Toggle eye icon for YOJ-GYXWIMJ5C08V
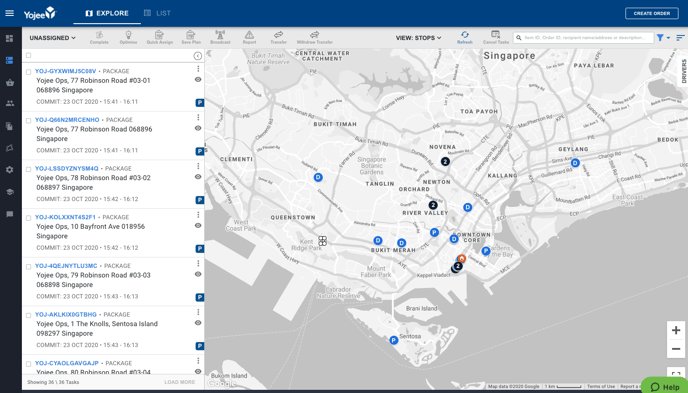The image size is (688, 393). coord(198,80)
